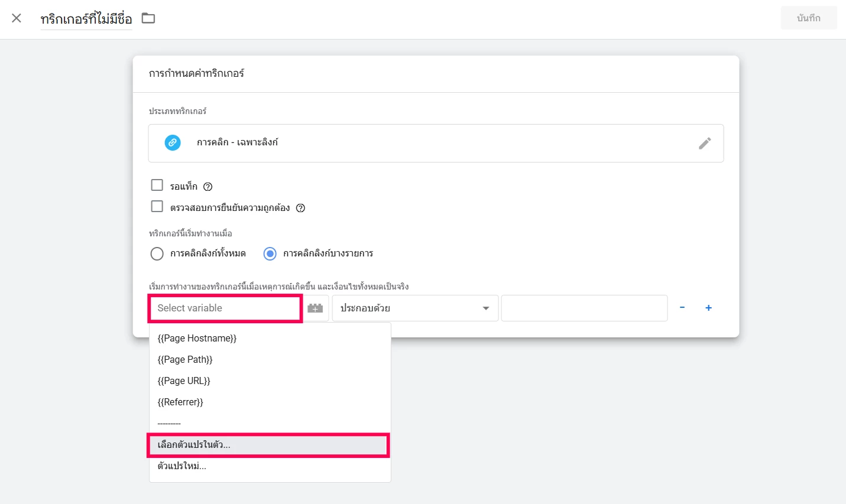The width and height of the screenshot is (846, 504).
Task: Choose {{Page URL}} from the variable list
Action: [184, 381]
